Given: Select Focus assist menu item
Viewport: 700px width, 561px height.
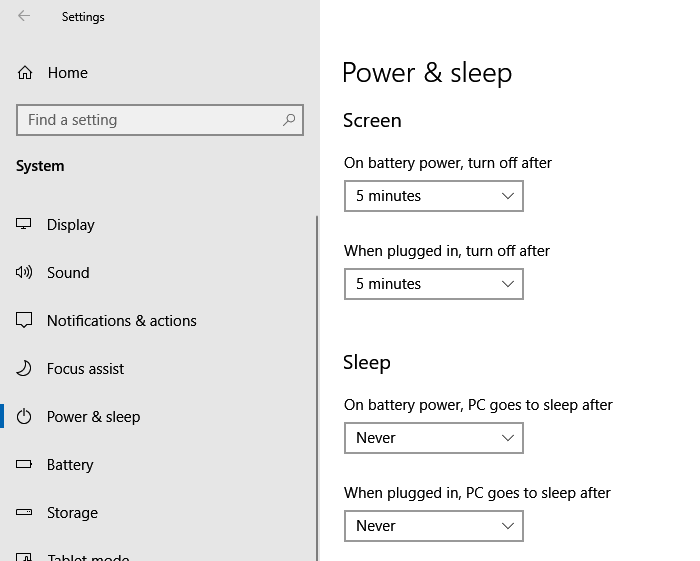Looking at the screenshot, I should pyautogui.click(x=85, y=369).
